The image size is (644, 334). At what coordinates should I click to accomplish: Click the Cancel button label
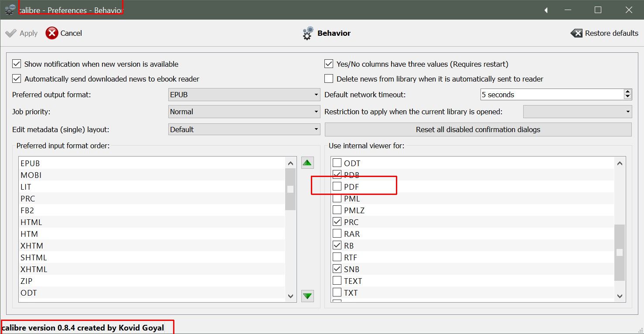pyautogui.click(x=71, y=33)
